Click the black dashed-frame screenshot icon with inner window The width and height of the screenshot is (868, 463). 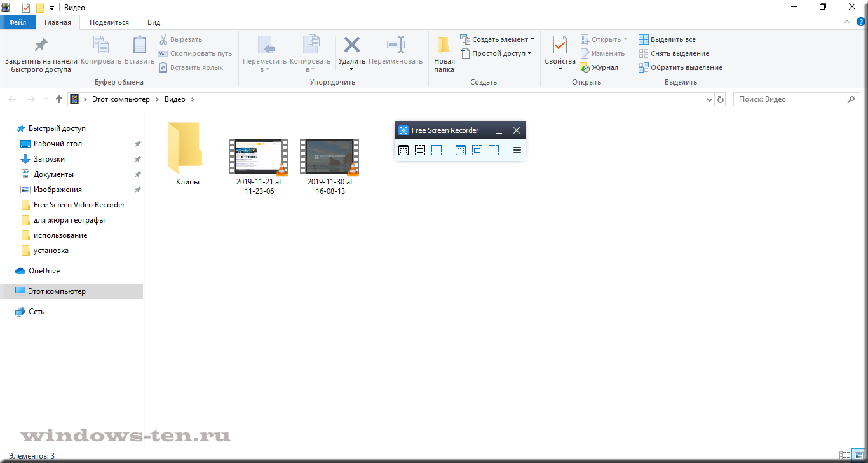coord(420,150)
